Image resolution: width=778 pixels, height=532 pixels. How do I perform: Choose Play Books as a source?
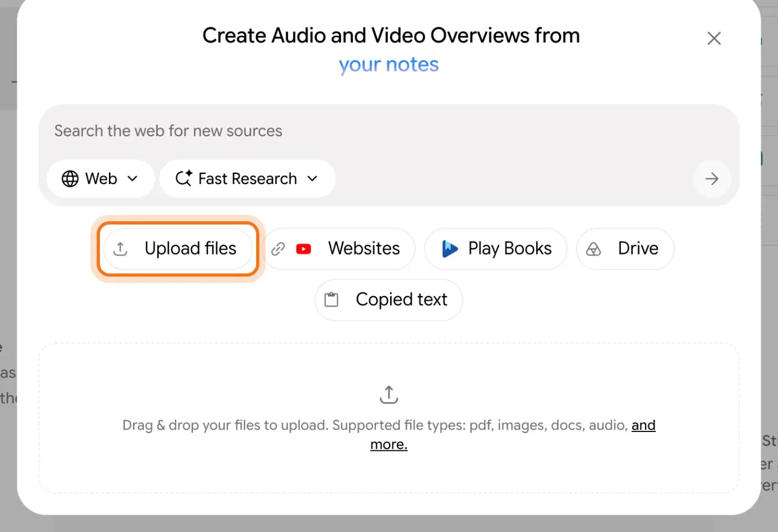(496, 248)
